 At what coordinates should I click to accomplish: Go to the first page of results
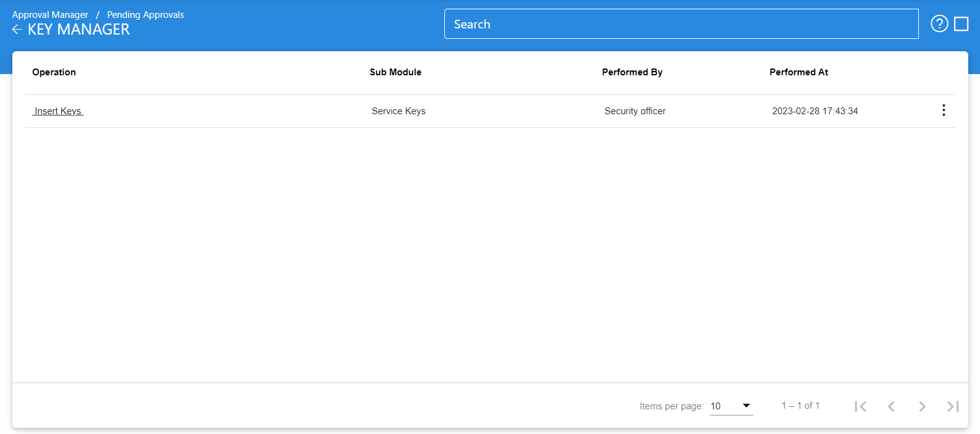(860, 406)
